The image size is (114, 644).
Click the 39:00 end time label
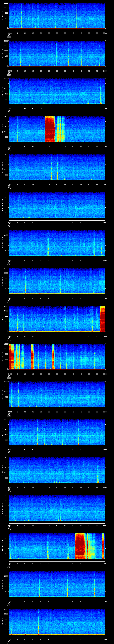(x=105, y=639)
